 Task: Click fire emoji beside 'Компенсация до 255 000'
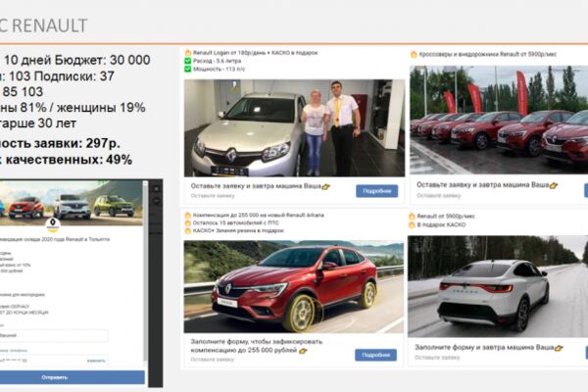pos(188,216)
